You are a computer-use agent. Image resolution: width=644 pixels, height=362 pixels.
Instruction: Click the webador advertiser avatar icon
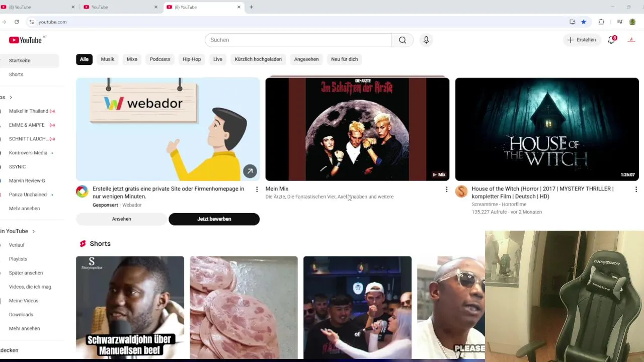point(82,192)
